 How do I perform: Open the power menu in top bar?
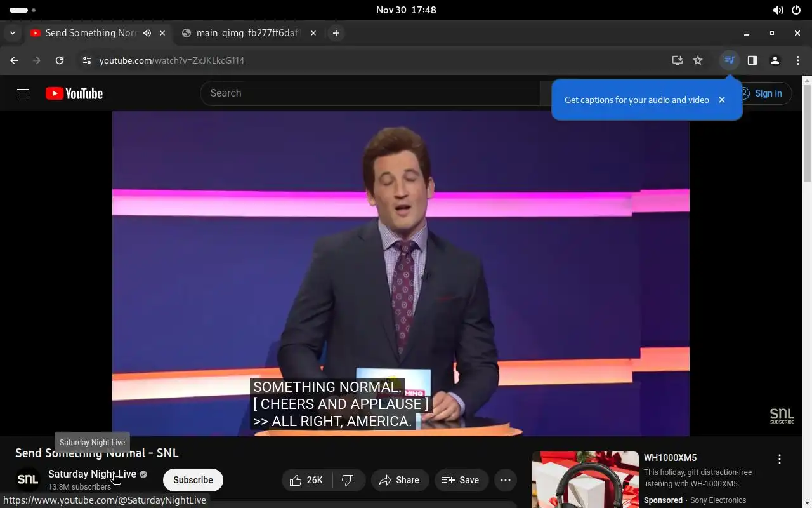pos(796,10)
